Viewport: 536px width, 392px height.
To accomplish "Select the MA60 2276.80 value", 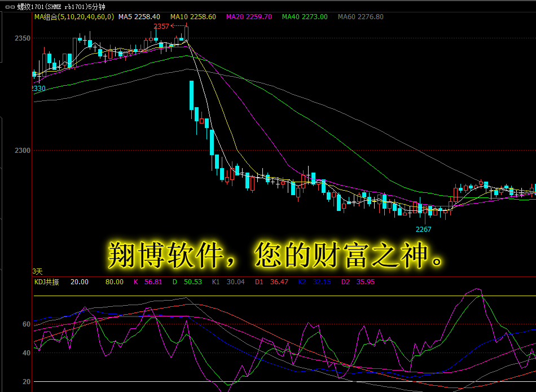I will tap(361, 17).
